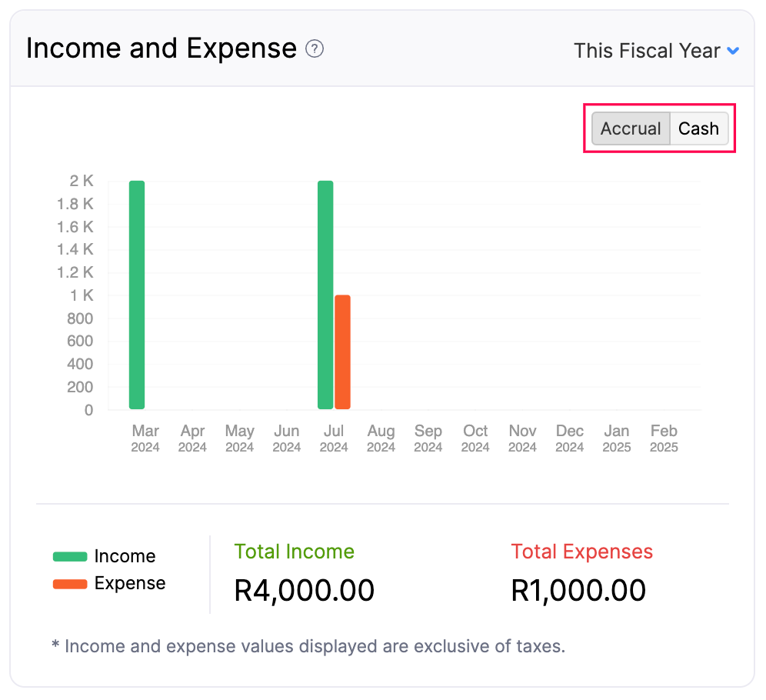
Task: Click the orange Expense legend swatch
Action: (69, 583)
